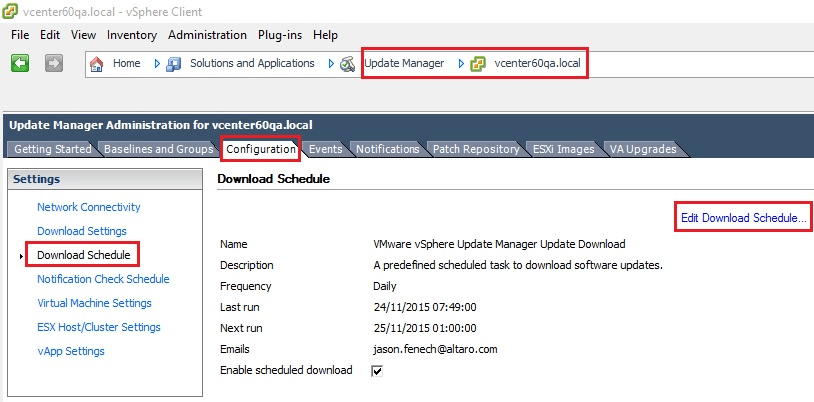Screen dimensions: 814x402
Task: Select the Configuration tab
Action: [261, 149]
